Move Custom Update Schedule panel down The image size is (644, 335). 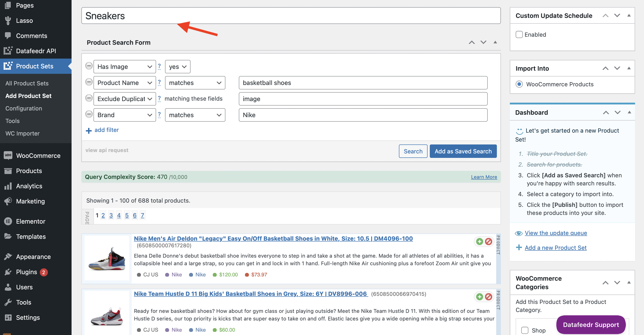[x=617, y=15]
